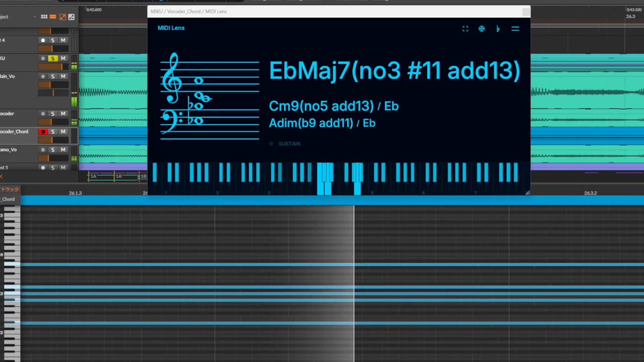This screenshot has width=644, height=362.
Task: Select the highest blue note in piano roll
Action: 332,264
